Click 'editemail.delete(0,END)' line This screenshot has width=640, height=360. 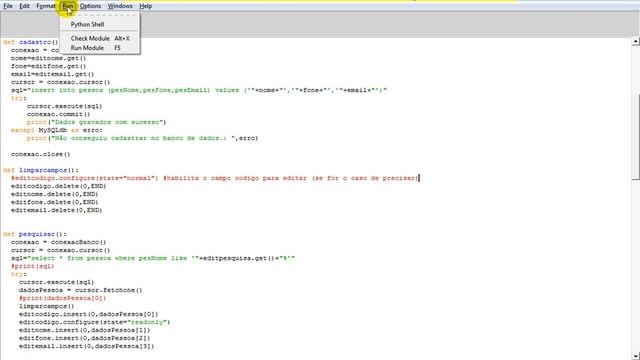tap(56, 210)
